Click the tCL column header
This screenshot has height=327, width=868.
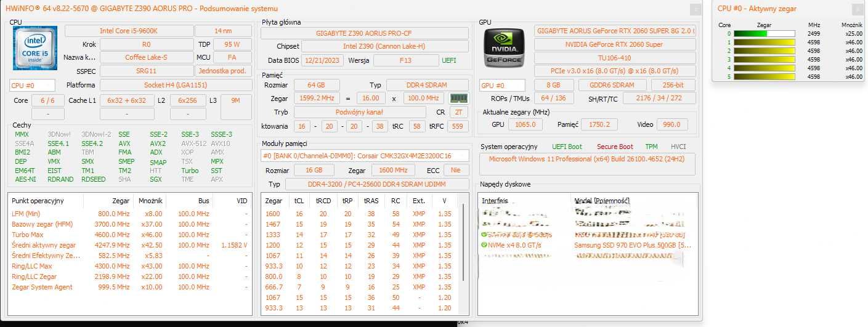pyautogui.click(x=299, y=201)
